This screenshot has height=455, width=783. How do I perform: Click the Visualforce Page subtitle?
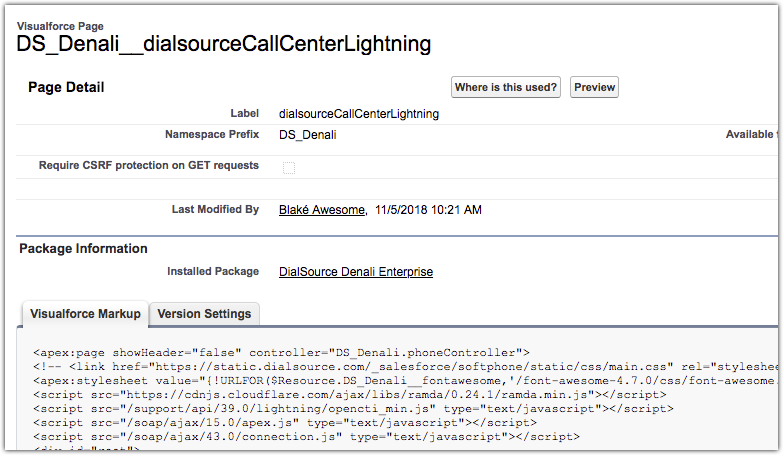point(60,26)
